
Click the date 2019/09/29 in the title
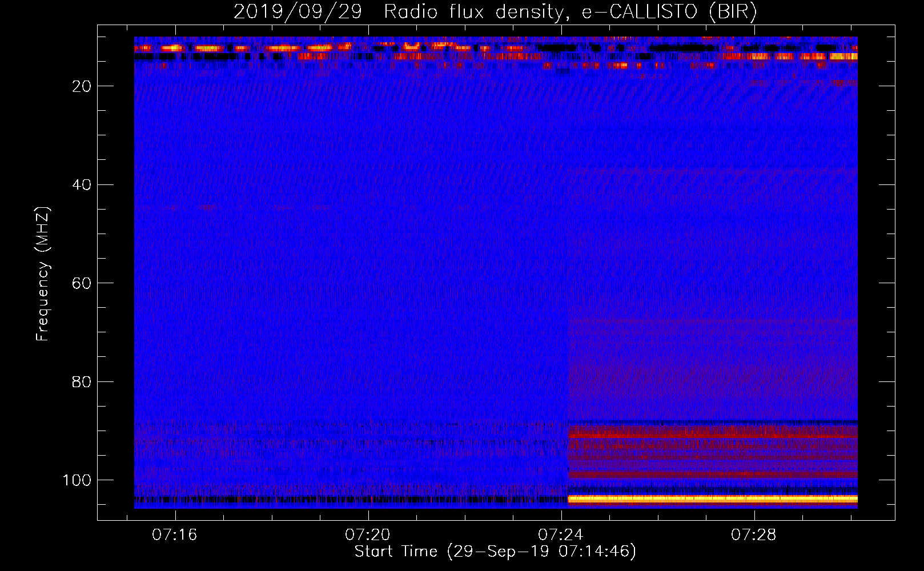pyautogui.click(x=298, y=11)
